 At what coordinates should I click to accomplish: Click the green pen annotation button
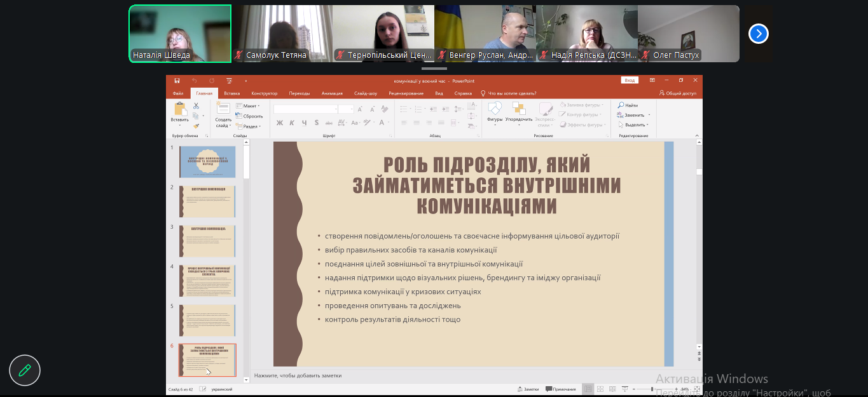25,370
